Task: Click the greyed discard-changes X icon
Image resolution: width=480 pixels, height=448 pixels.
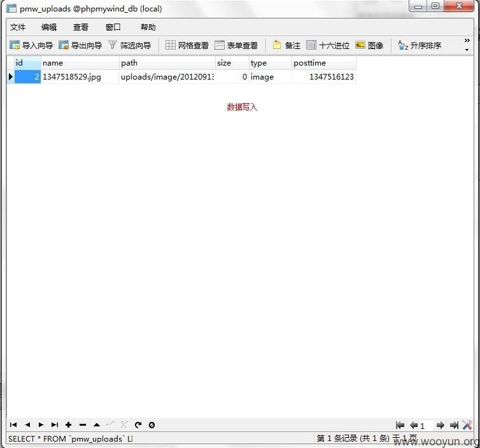Action: pos(124,424)
